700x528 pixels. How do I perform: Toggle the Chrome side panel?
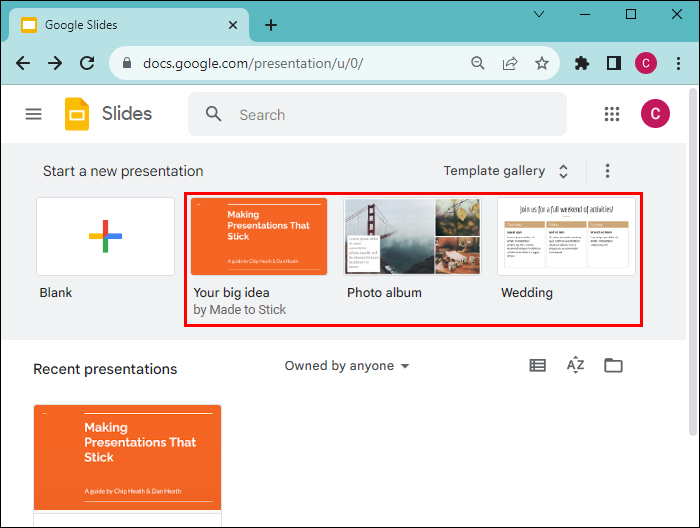click(x=613, y=63)
